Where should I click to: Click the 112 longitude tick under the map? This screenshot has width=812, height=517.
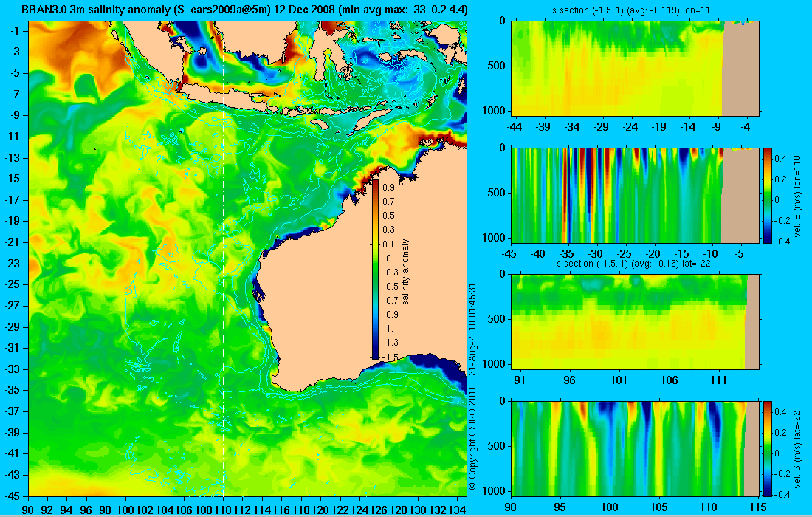(x=243, y=509)
